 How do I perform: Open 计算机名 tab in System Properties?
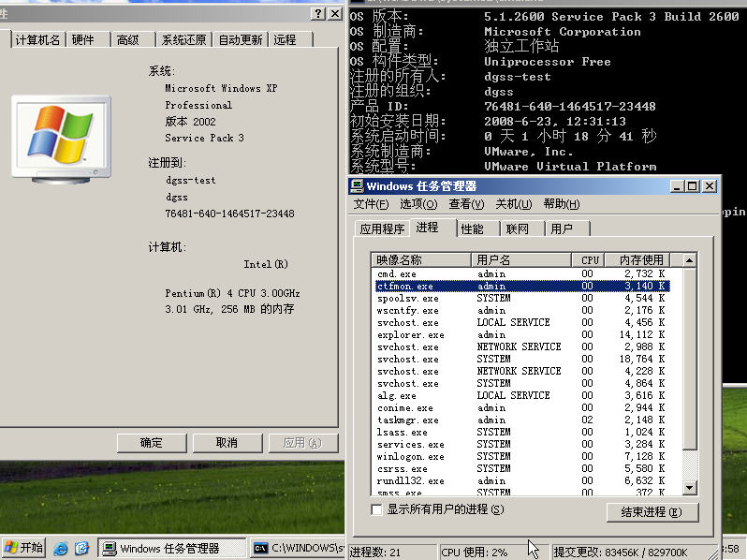click(x=37, y=39)
